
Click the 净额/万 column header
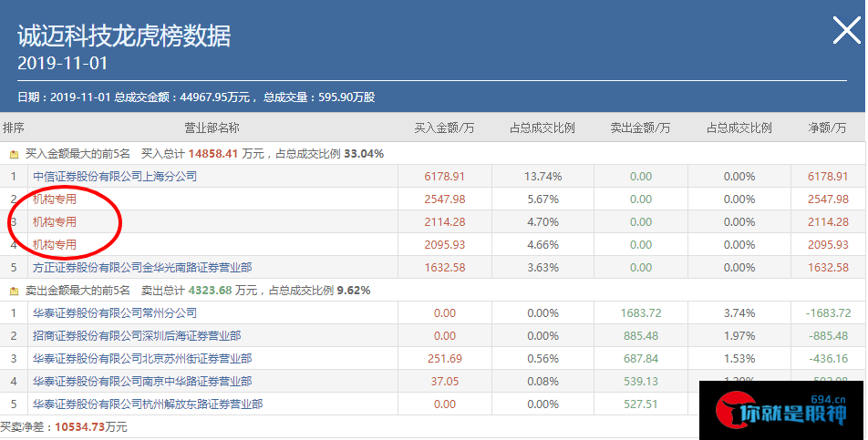(x=828, y=128)
